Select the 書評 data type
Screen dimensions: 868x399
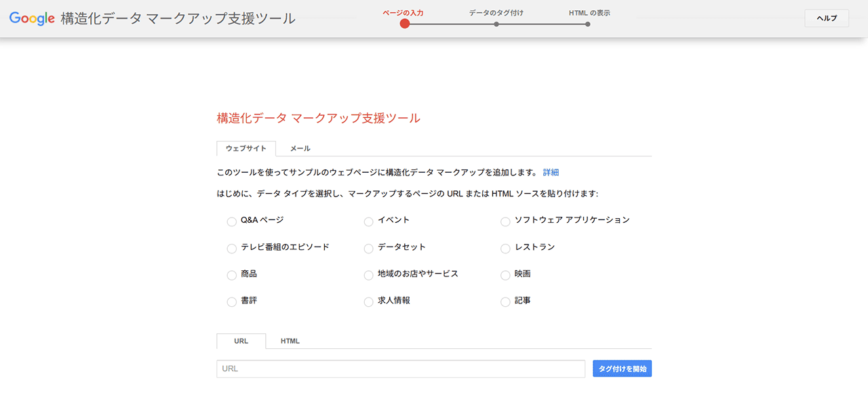pyautogui.click(x=232, y=302)
